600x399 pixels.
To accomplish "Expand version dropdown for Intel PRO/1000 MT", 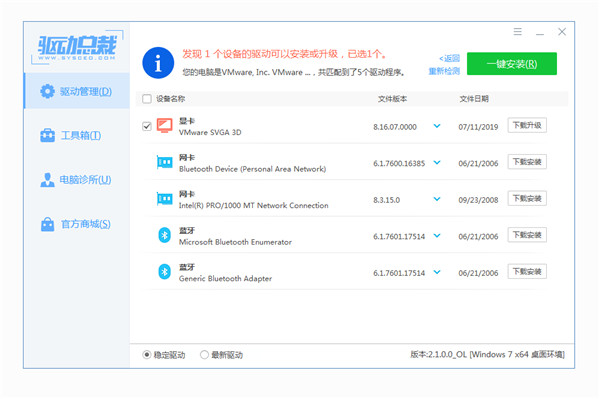I will coord(437,199).
